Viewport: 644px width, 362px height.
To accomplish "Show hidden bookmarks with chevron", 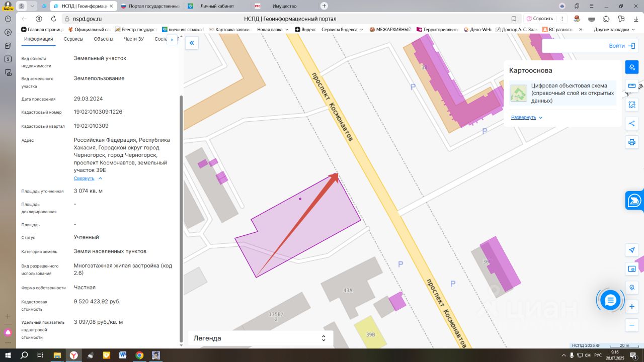I will [581, 30].
